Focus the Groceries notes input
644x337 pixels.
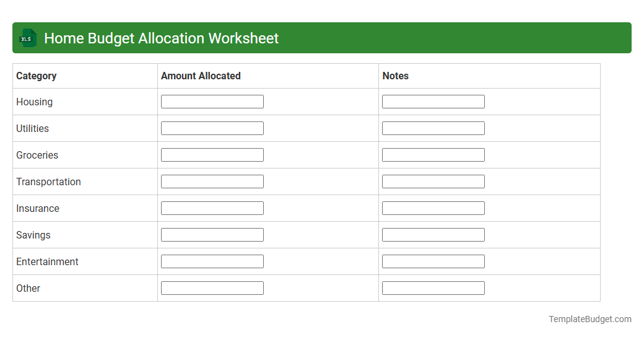tap(433, 155)
